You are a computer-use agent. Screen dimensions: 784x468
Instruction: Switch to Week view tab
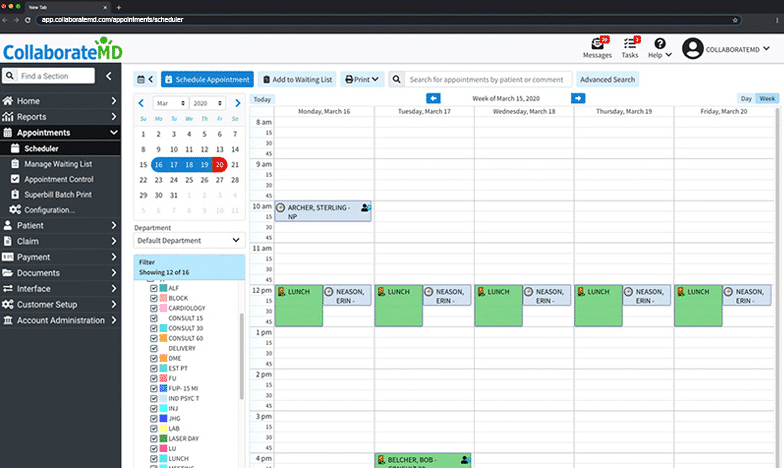tap(767, 98)
